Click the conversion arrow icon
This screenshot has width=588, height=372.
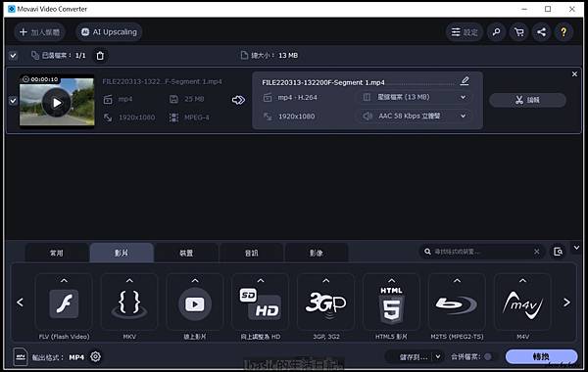238,100
